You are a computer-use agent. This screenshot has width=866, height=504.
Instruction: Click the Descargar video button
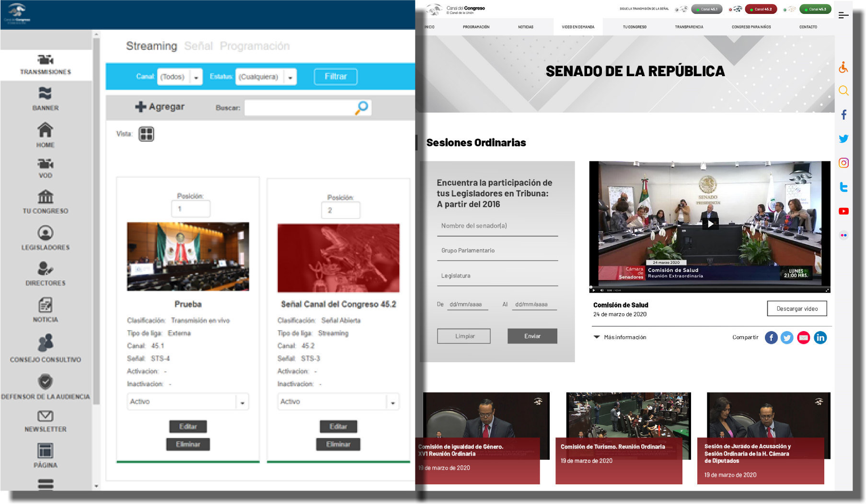[797, 309]
